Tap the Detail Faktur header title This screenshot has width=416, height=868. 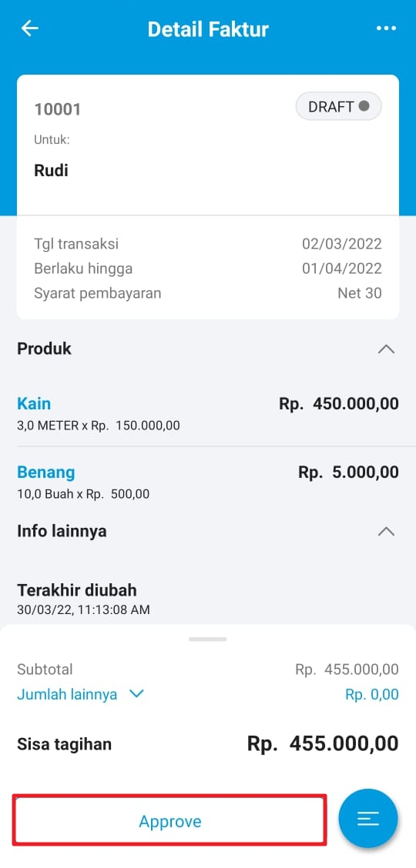click(208, 28)
